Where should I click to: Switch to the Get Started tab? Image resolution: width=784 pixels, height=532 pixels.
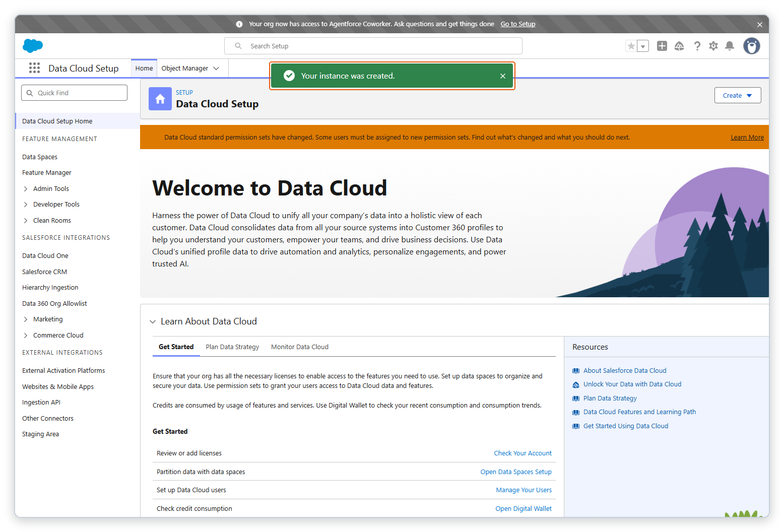[x=176, y=347]
